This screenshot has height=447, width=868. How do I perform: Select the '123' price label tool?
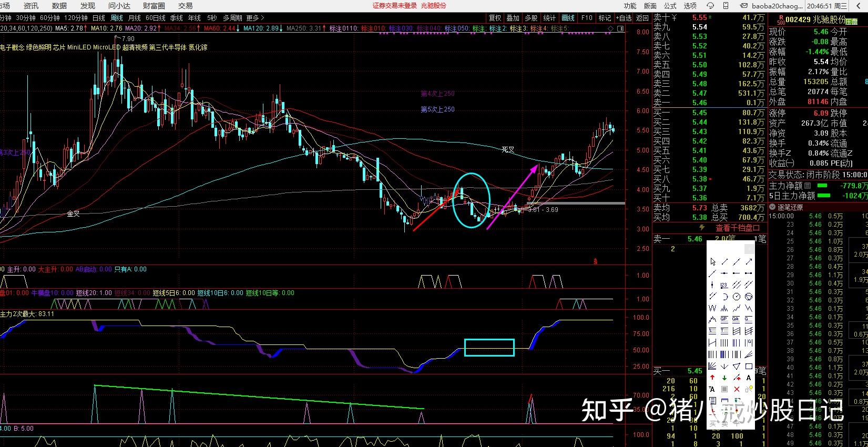pos(724,285)
